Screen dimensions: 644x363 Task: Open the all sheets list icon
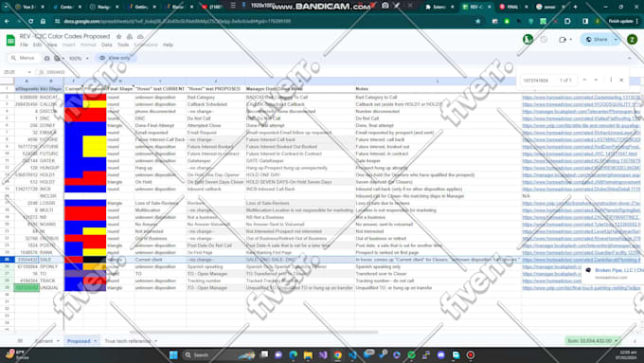[20, 341]
